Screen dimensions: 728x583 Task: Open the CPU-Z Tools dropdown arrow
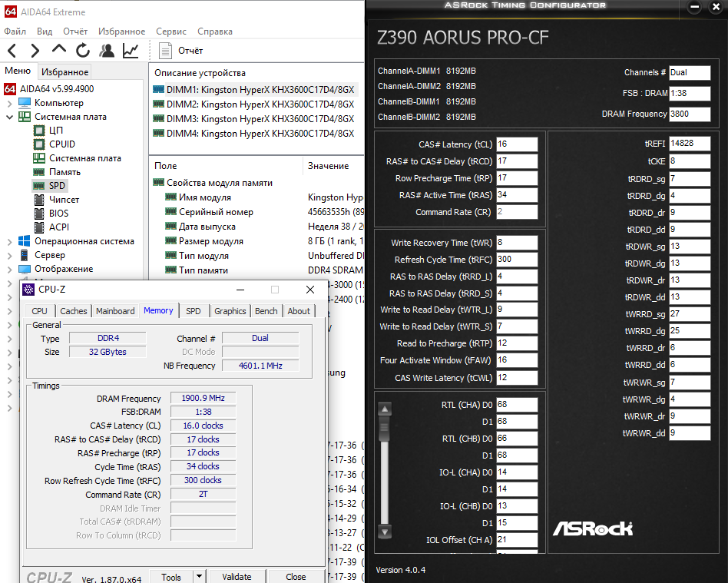[199, 576]
